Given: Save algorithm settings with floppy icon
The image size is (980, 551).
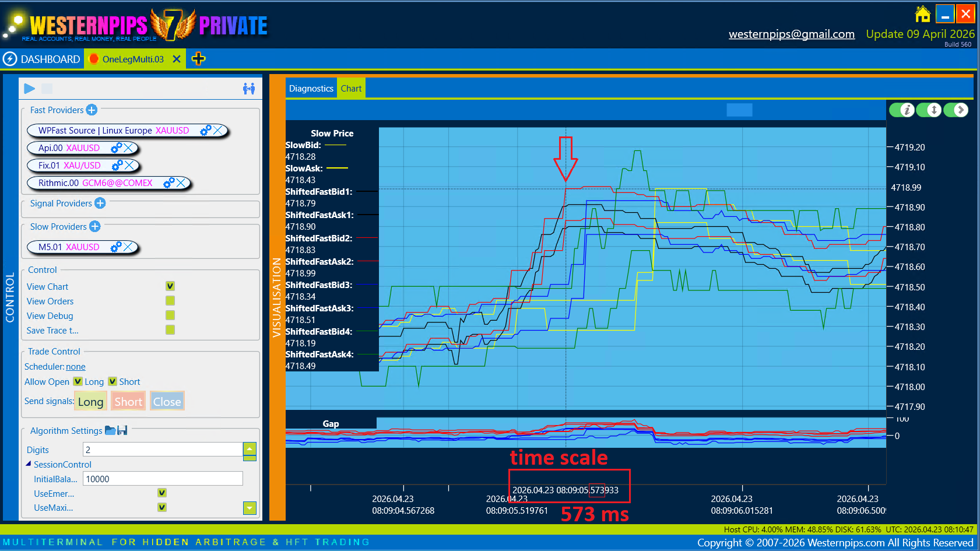Looking at the screenshot, I should (x=122, y=430).
